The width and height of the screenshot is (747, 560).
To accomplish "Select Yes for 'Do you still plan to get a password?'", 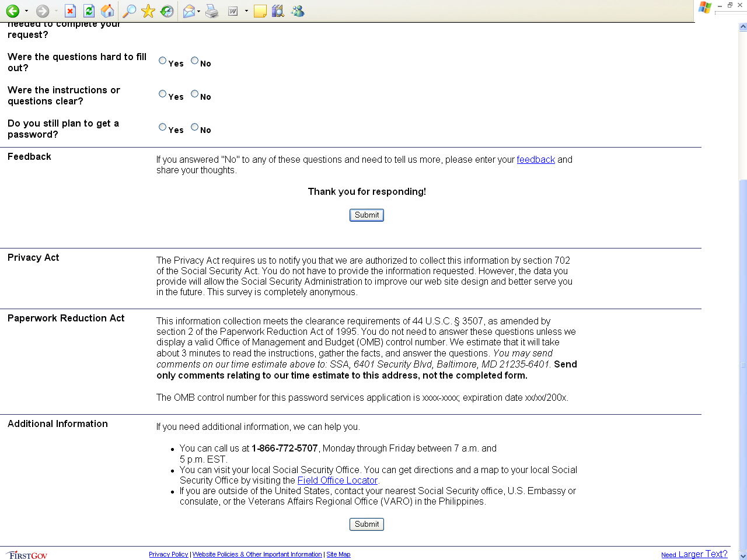I will [x=163, y=127].
